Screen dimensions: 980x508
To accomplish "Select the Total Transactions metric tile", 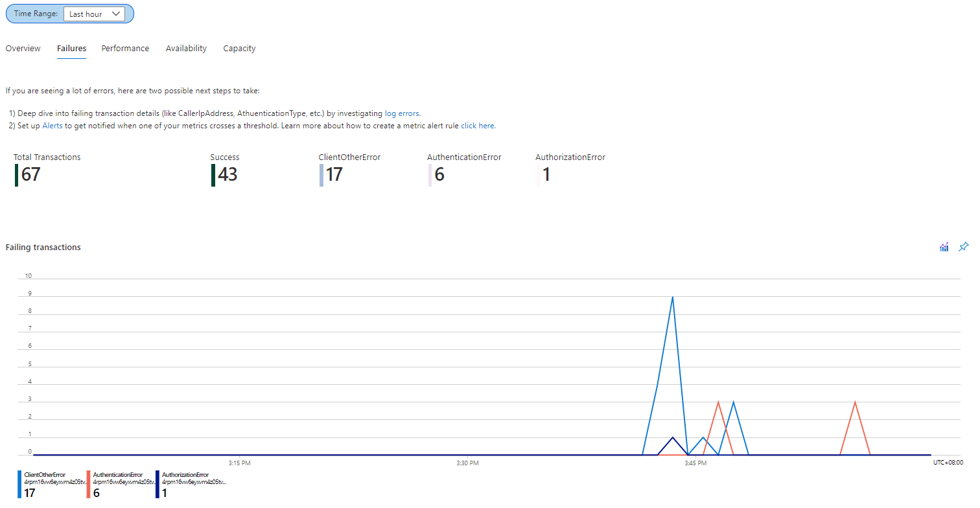I will (47, 167).
